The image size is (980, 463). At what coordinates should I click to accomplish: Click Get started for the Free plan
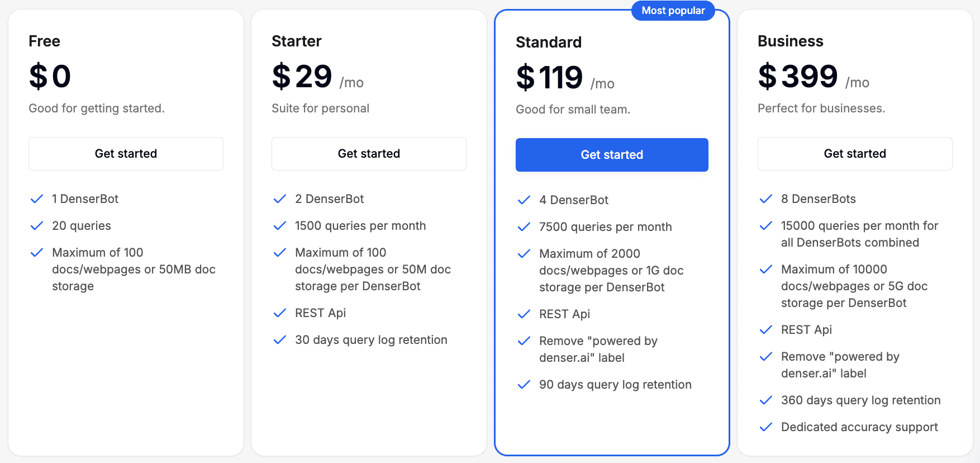pos(126,153)
